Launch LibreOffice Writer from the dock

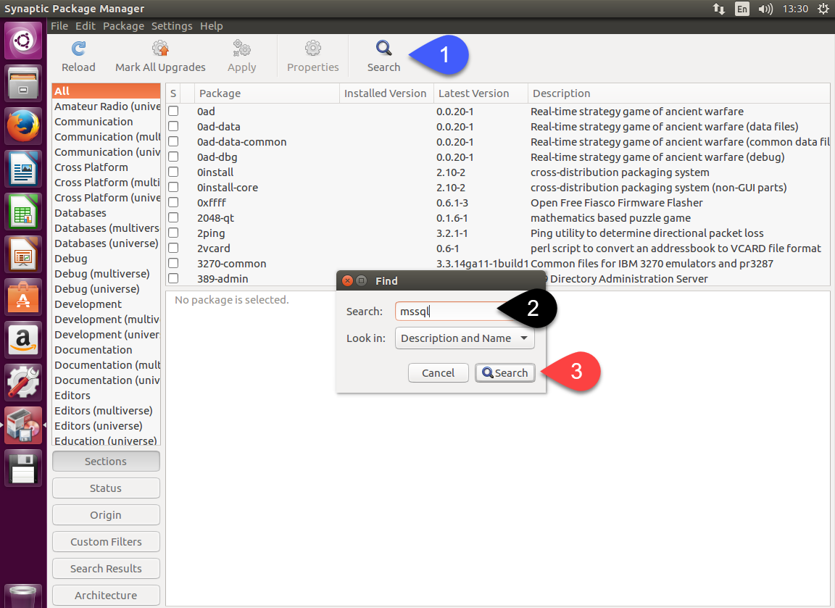pyautogui.click(x=23, y=169)
